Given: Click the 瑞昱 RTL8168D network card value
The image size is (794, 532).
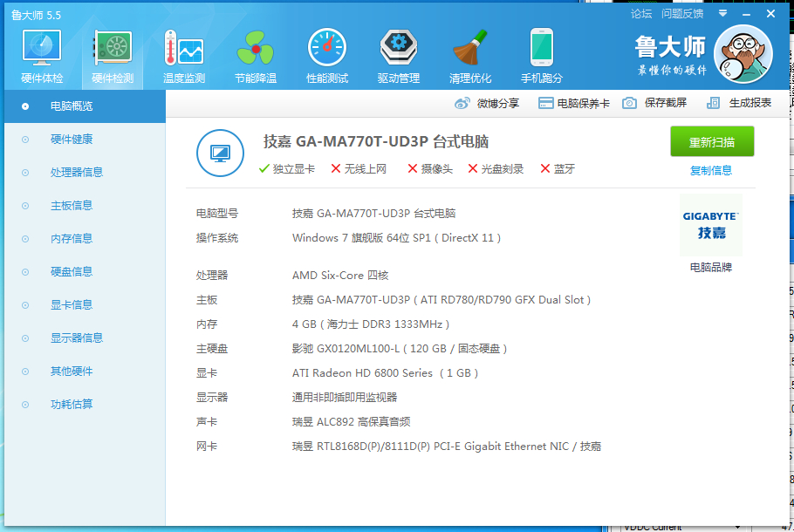Looking at the screenshot, I should point(447,447).
